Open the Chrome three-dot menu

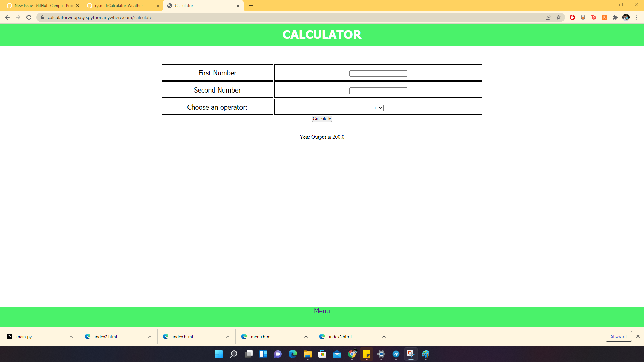637,17
